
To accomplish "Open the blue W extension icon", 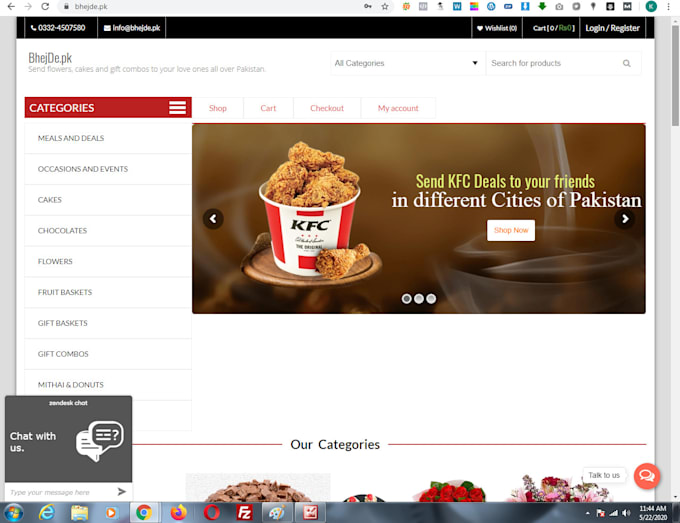I will coord(457,7).
